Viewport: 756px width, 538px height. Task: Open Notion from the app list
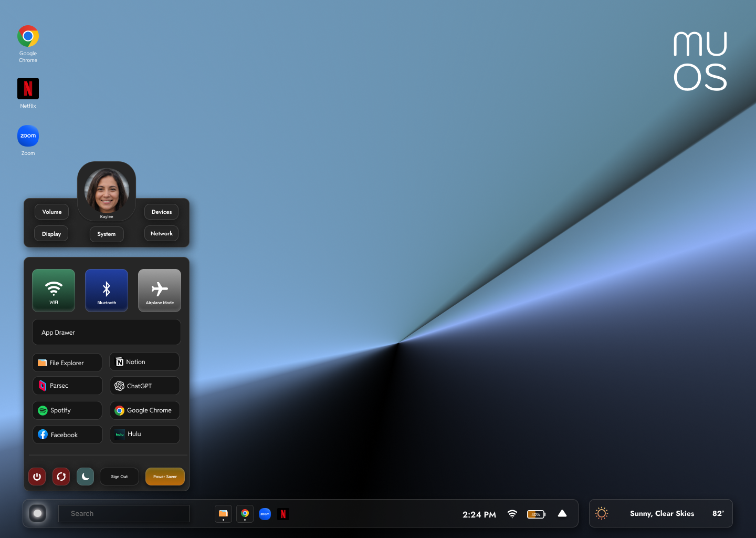(144, 361)
